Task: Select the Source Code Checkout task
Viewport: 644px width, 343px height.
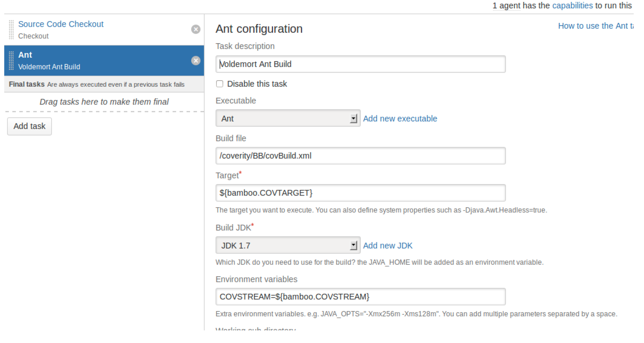Action: pyautogui.click(x=61, y=24)
